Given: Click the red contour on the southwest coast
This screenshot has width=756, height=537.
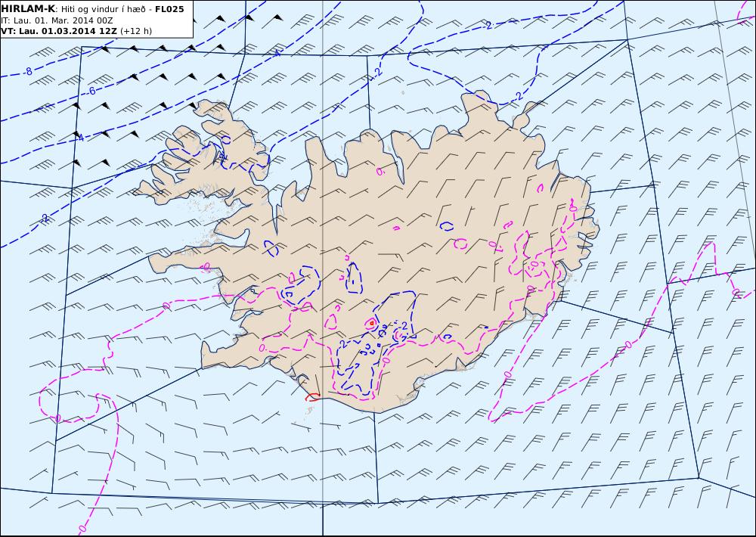Looking at the screenshot, I should [x=312, y=397].
